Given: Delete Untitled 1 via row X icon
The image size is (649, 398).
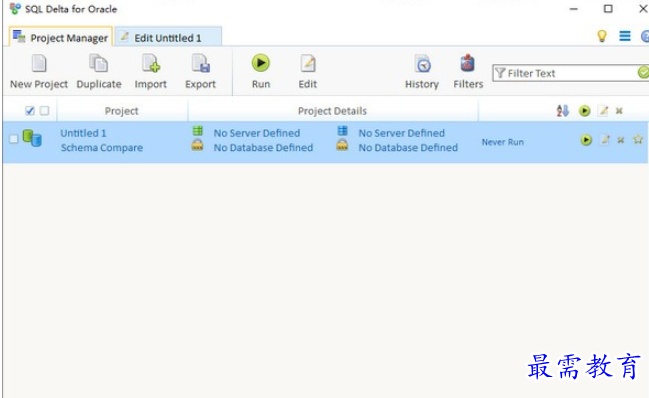Looking at the screenshot, I should (x=620, y=140).
